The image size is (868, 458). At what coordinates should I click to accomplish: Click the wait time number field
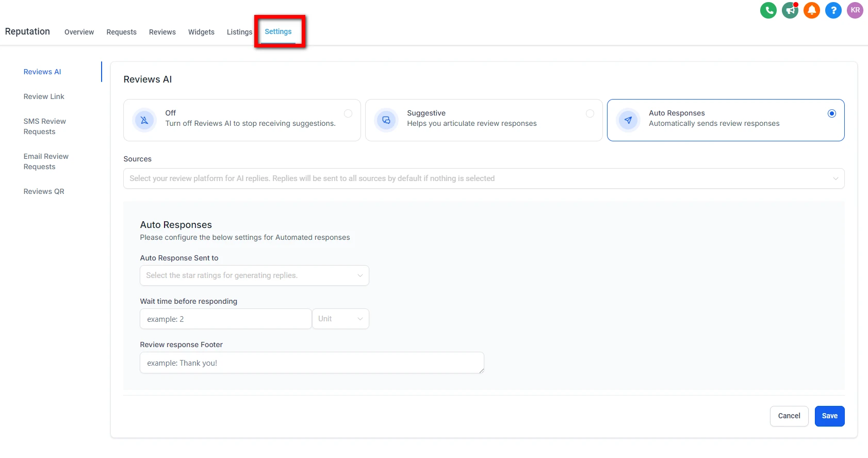coord(226,319)
